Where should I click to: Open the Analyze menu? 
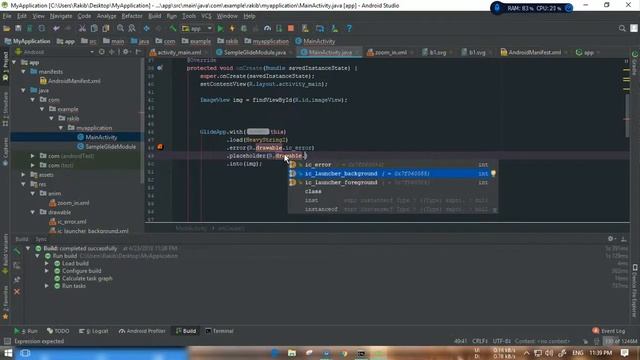click(106, 16)
